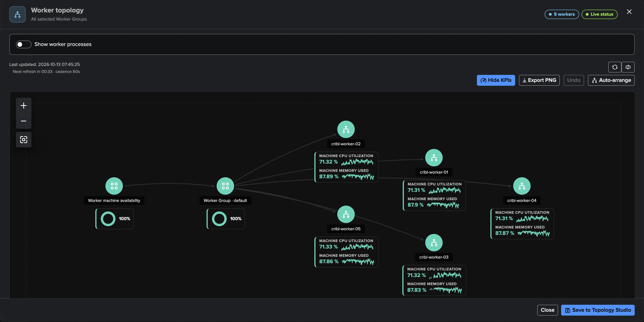The width and height of the screenshot is (644, 322).
Task: Click the cribl-worker-01 label
Action: coord(434,172)
